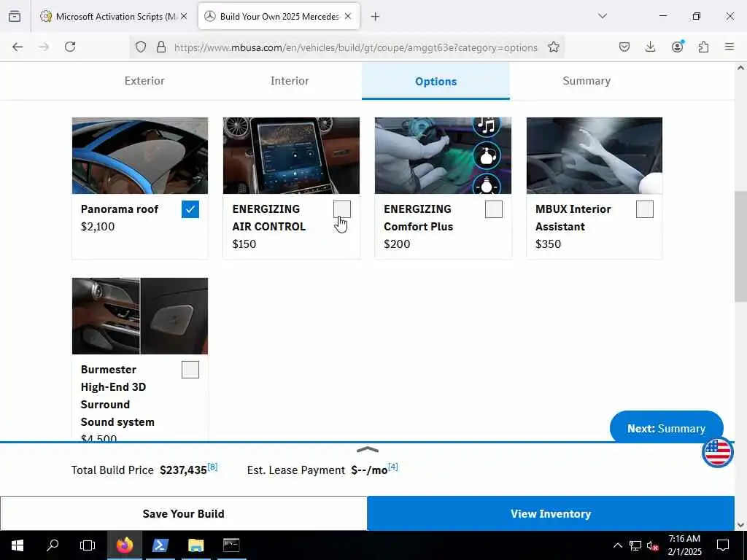Click the ENERGIZING Comfort Plus title
This screenshot has height=560, width=747.
pyautogui.click(x=418, y=217)
